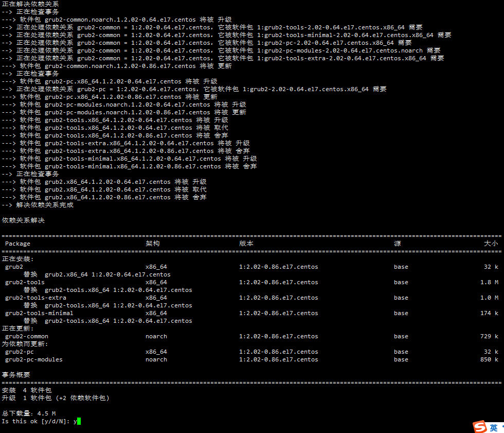
Task: Click the '替换 grub2.x86_64 1:2.02-0.64.el7.centos' line
Action: pos(97,274)
